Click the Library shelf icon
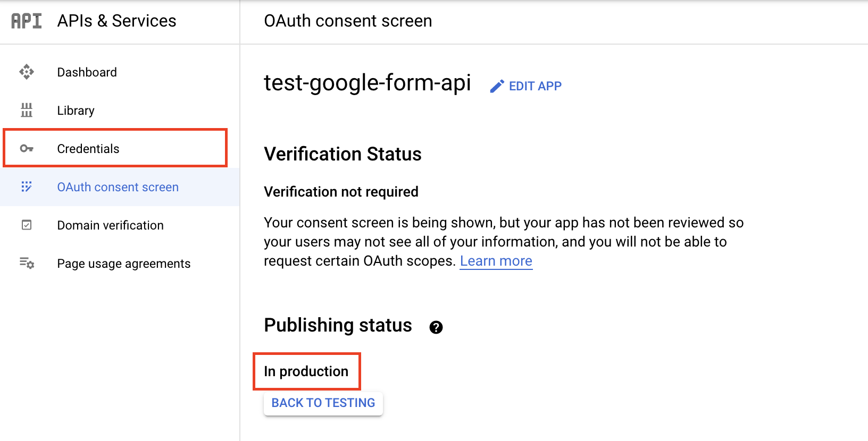 tap(27, 110)
